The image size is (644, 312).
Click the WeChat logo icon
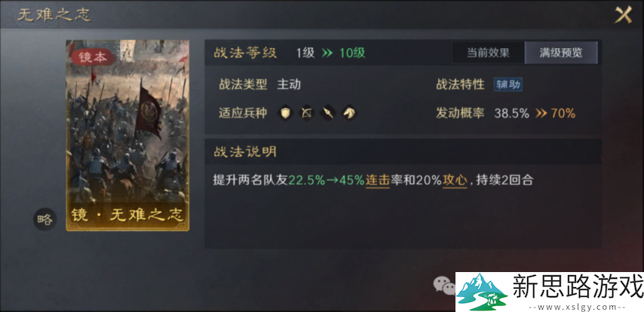pyautogui.click(x=444, y=284)
